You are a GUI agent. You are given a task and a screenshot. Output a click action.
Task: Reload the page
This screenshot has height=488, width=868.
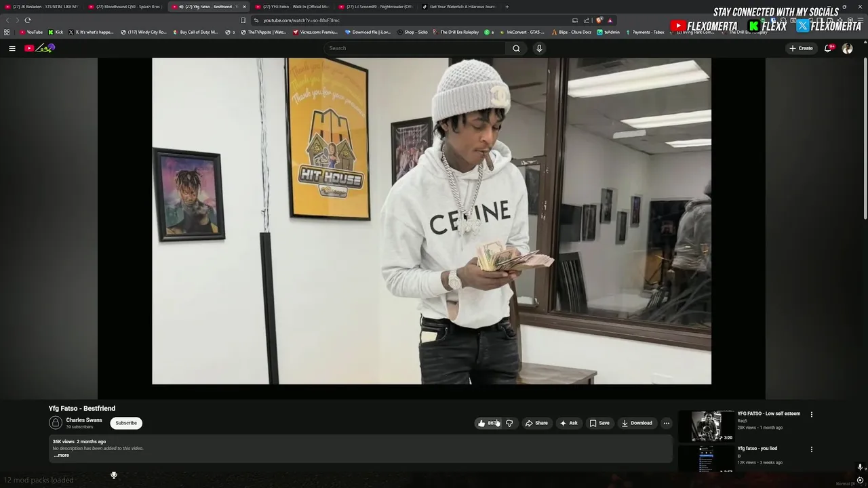point(28,20)
